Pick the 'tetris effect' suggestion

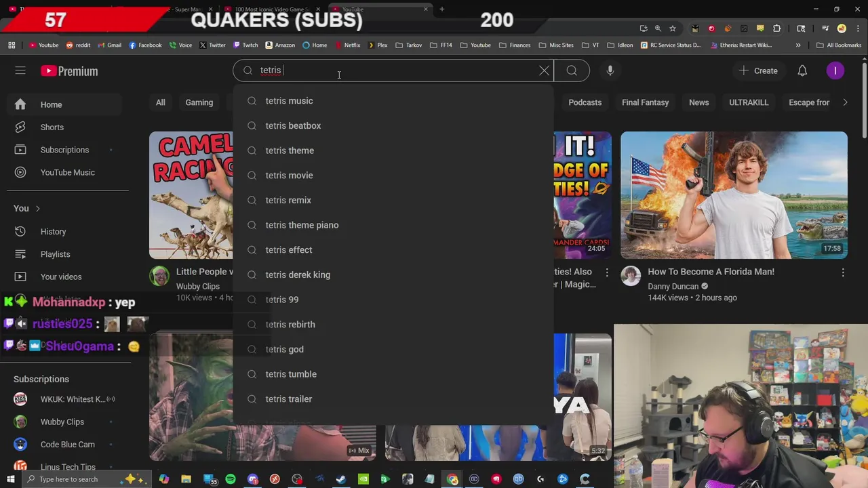[x=393, y=250]
